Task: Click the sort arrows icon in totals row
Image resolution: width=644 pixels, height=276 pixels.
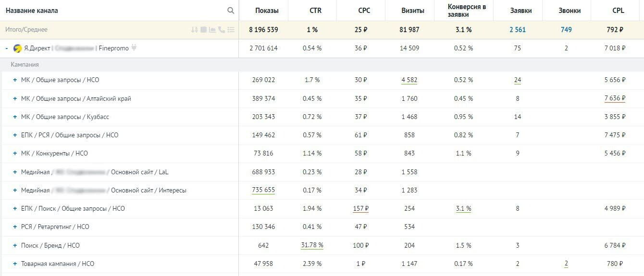Action: (x=194, y=30)
